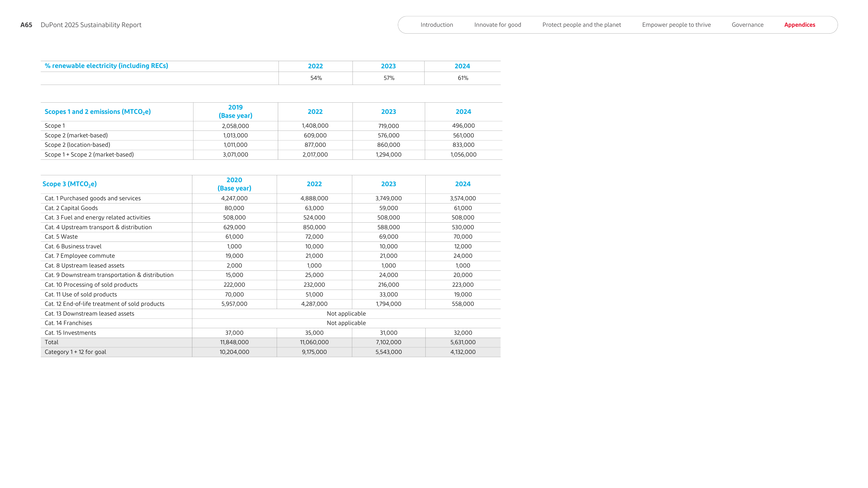Click the Scope 2 (market-based) row label

coord(76,136)
